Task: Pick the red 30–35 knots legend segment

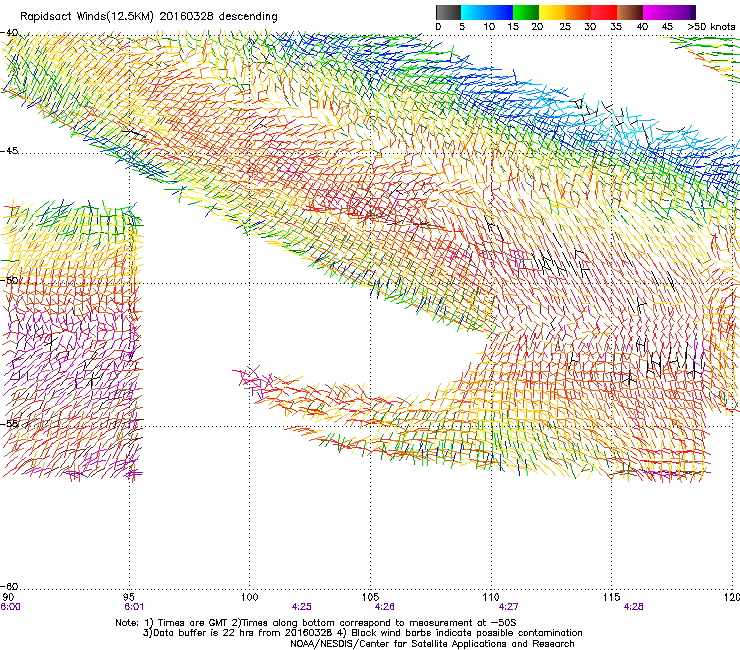Action: coord(604,12)
